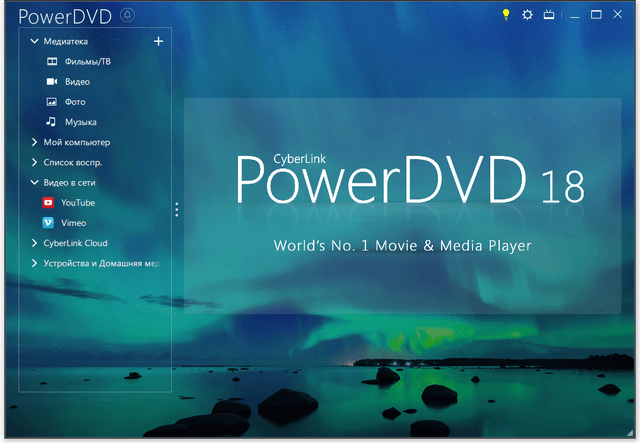The width and height of the screenshot is (640, 443).
Task: Click the plus icon next to Медиатека
Action: pos(158,42)
